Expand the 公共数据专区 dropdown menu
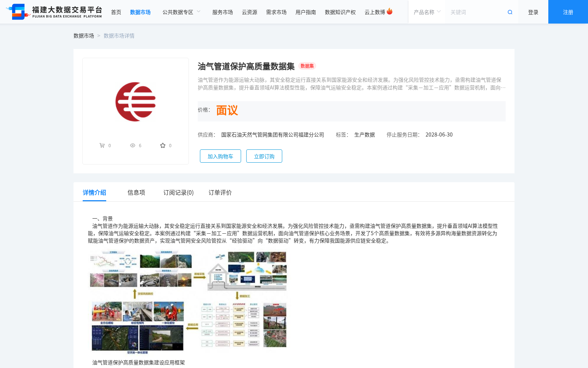The height and width of the screenshot is (368, 588). tap(182, 12)
